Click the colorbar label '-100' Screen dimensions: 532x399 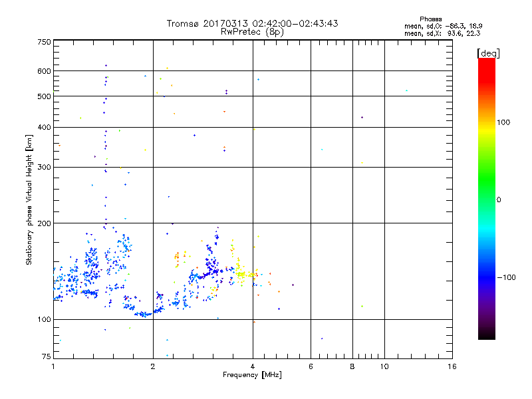pyautogui.click(x=506, y=277)
